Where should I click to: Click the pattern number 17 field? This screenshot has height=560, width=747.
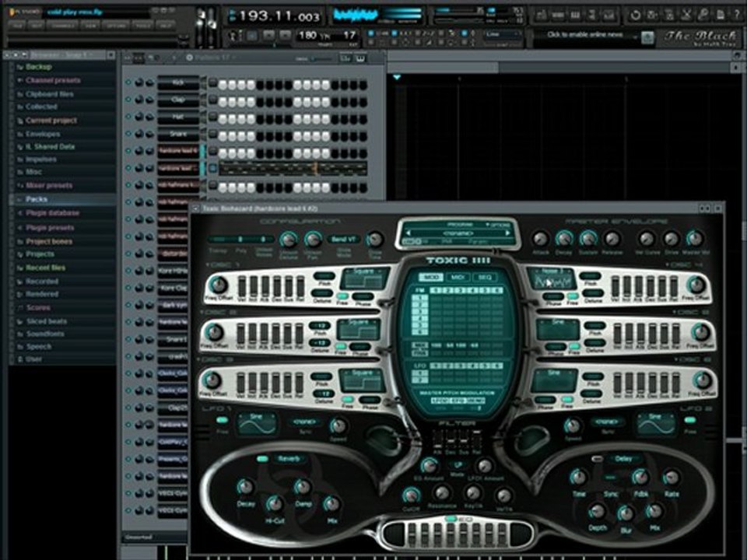(349, 35)
